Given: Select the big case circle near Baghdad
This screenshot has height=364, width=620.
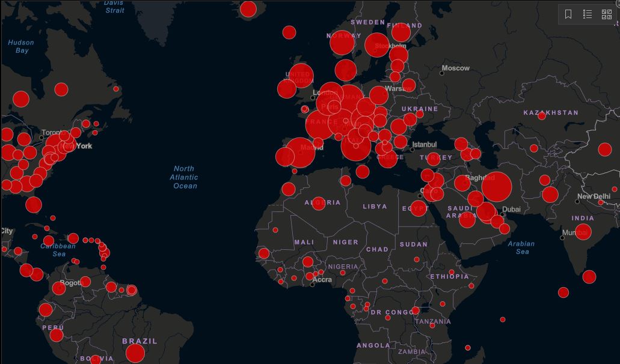Looking at the screenshot, I should [496, 186].
